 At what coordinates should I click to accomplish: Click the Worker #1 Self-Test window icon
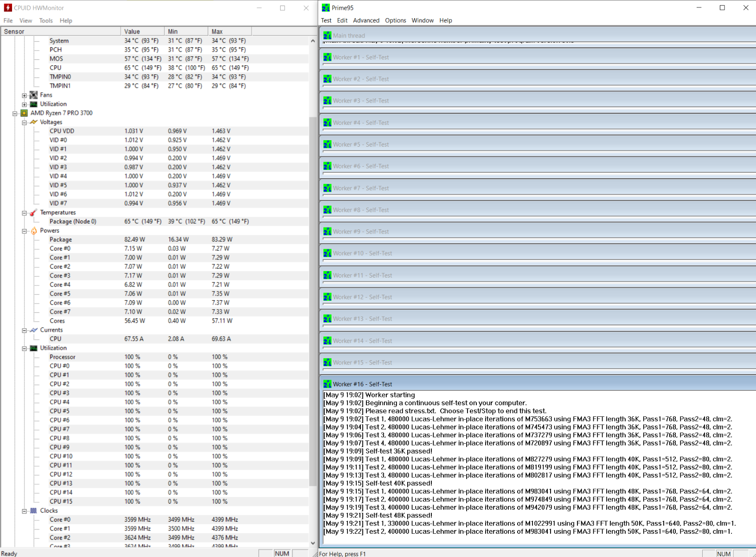327,58
